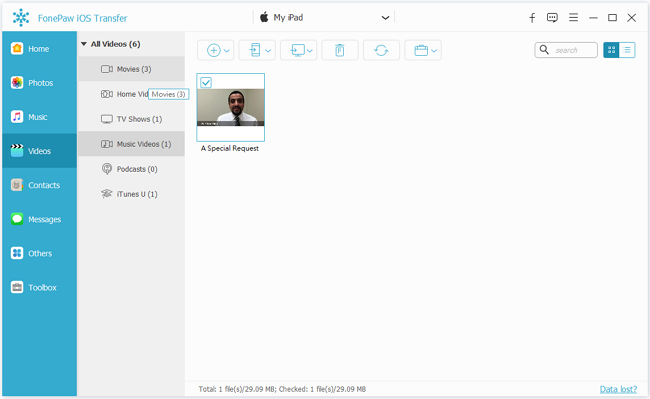Uncheck the A Special Request video checkbox
Screen dimensions: 650x399
click(206, 82)
